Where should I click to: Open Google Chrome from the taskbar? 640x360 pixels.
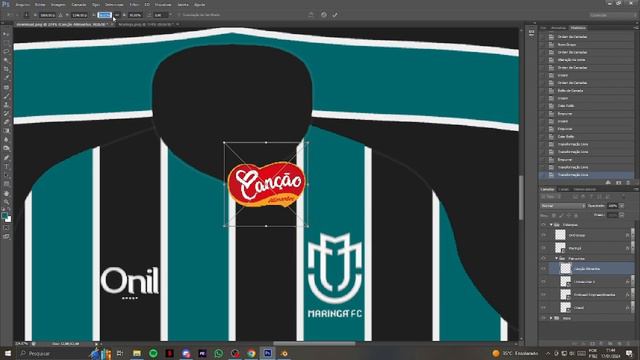251,353
